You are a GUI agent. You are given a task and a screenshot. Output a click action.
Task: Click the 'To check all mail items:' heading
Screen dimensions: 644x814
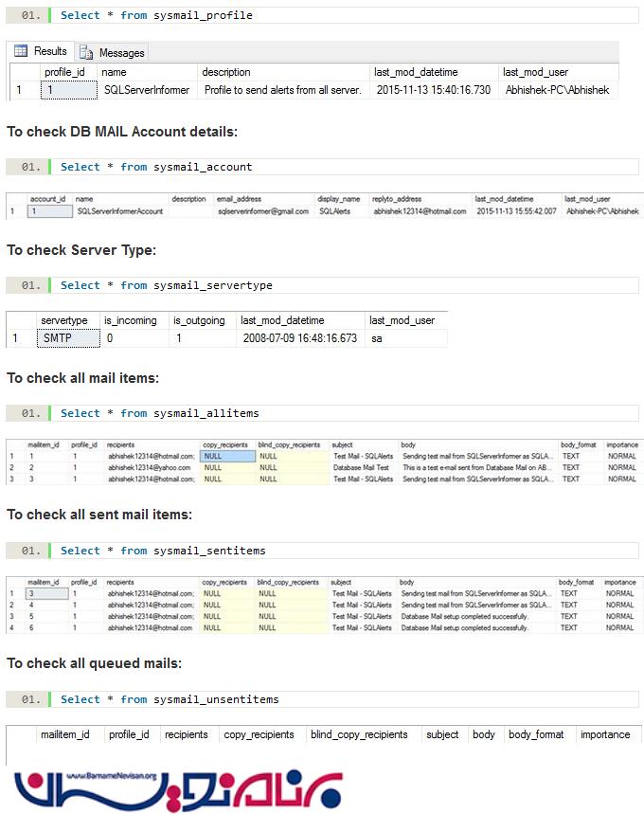[83, 378]
